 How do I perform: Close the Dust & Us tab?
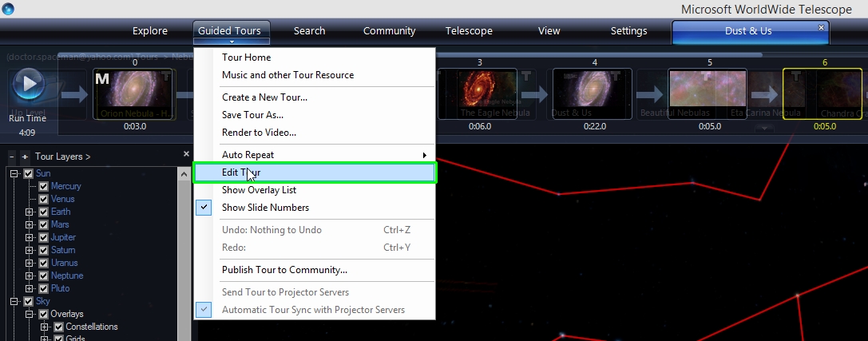pos(821,27)
